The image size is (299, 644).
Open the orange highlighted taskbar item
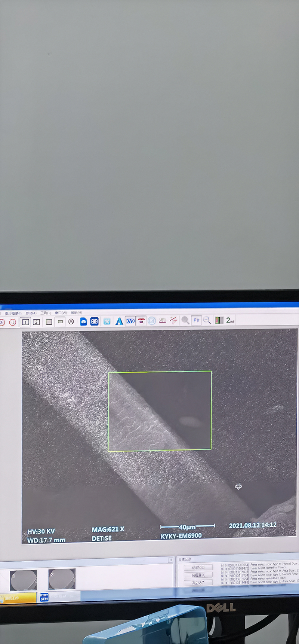pos(18,598)
